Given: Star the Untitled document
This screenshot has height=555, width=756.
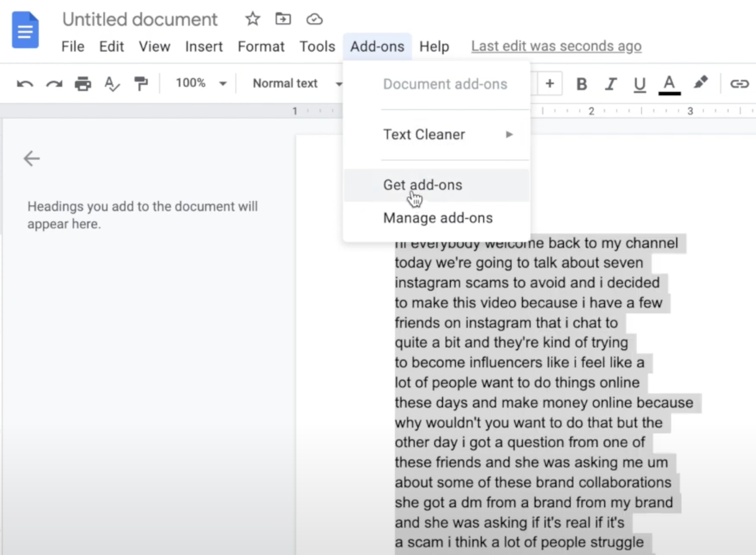Looking at the screenshot, I should click(252, 19).
